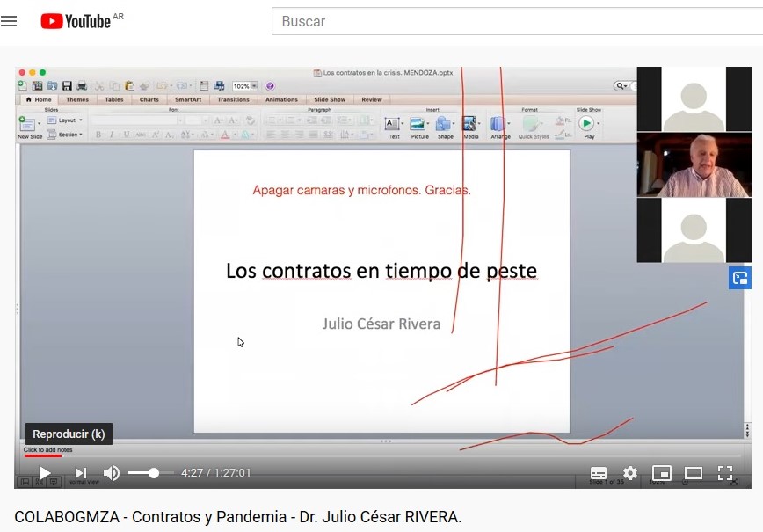Enter fullscreen mode

click(725, 473)
